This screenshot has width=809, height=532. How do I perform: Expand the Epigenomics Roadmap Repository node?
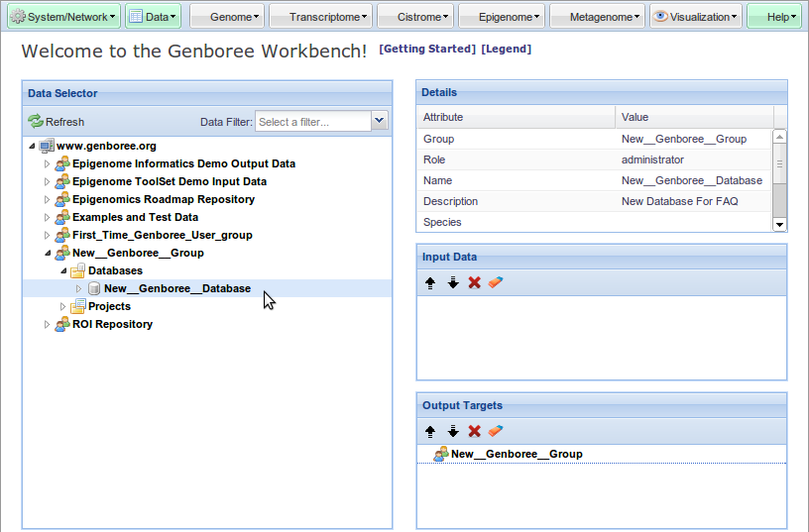[47, 199]
